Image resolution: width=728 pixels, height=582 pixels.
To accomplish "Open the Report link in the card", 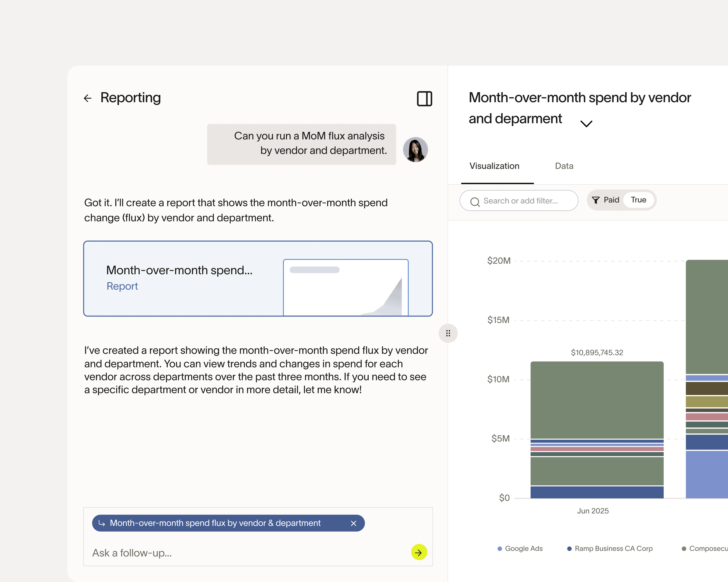I will coord(122,286).
